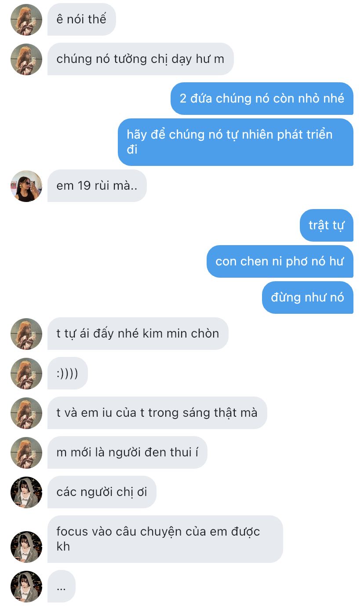The height and width of the screenshot is (606, 364).
Task: Click the "em 19 rùi mà.." message bubble
Action: [97, 186]
